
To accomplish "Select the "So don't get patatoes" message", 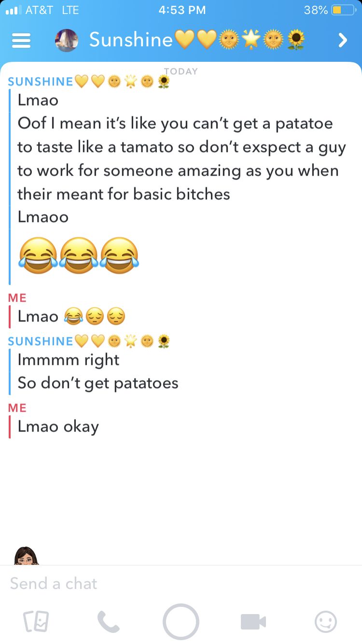I will 98,383.
